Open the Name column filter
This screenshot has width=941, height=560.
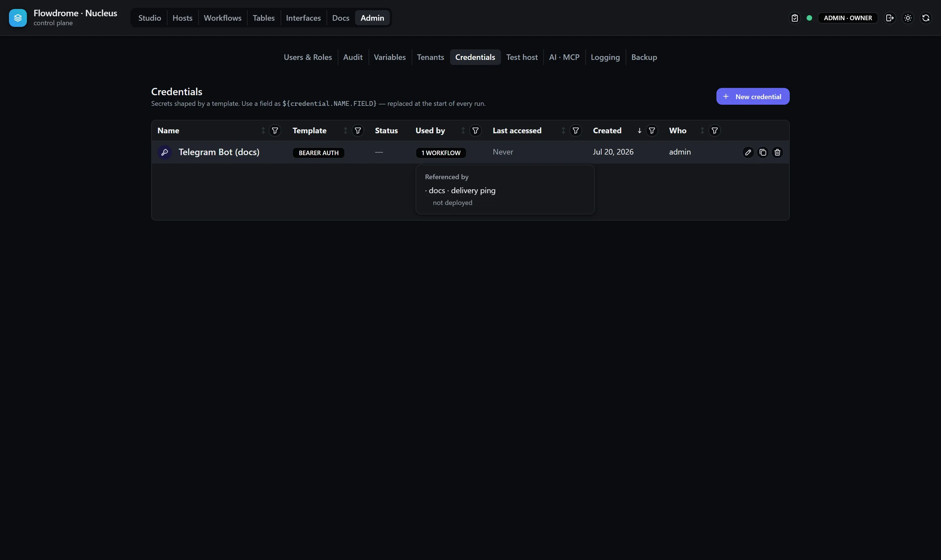275,130
